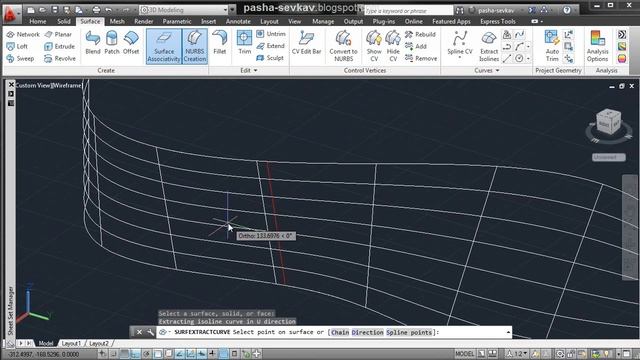Choose the Spline points command option
The height and width of the screenshot is (360, 640).
[x=409, y=332]
